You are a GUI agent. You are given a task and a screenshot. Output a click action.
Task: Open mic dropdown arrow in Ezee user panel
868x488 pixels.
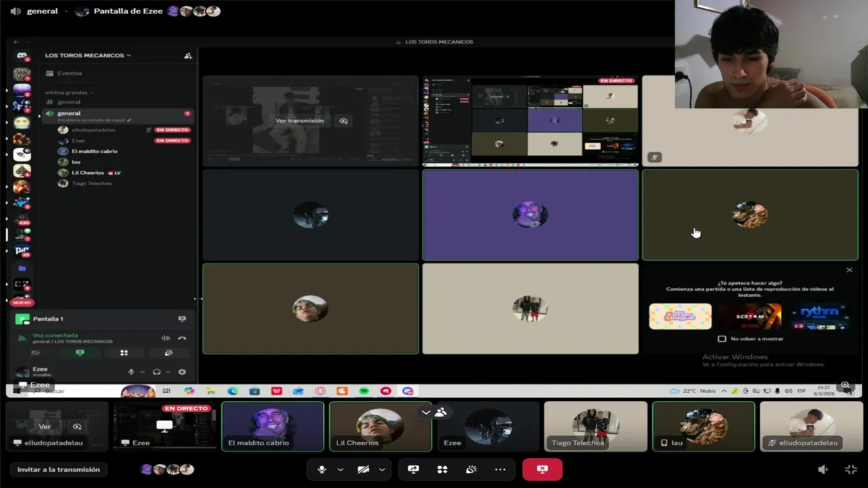142,372
